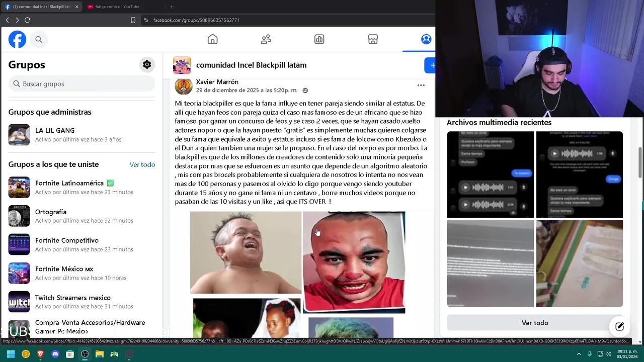Reload the current page
The height and width of the screenshot is (362, 644).
point(28,20)
